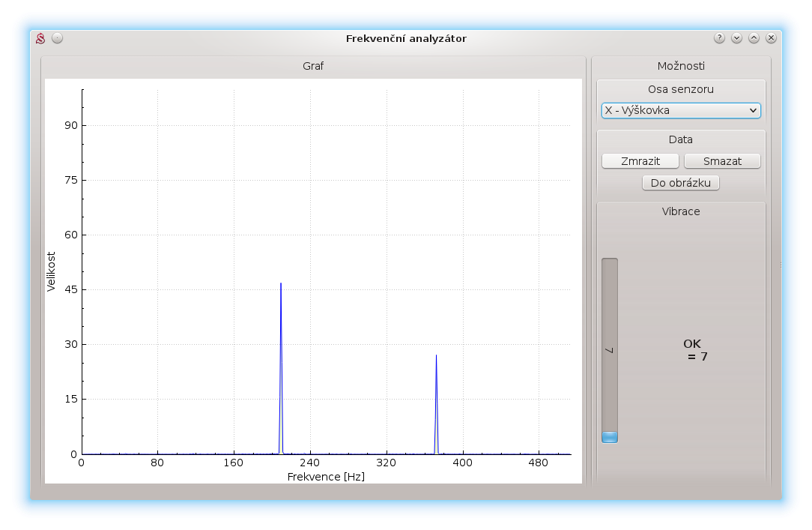Click the arrow of X - Výškovka dropdown
The height and width of the screenshot is (530, 812).
pyautogui.click(x=753, y=111)
